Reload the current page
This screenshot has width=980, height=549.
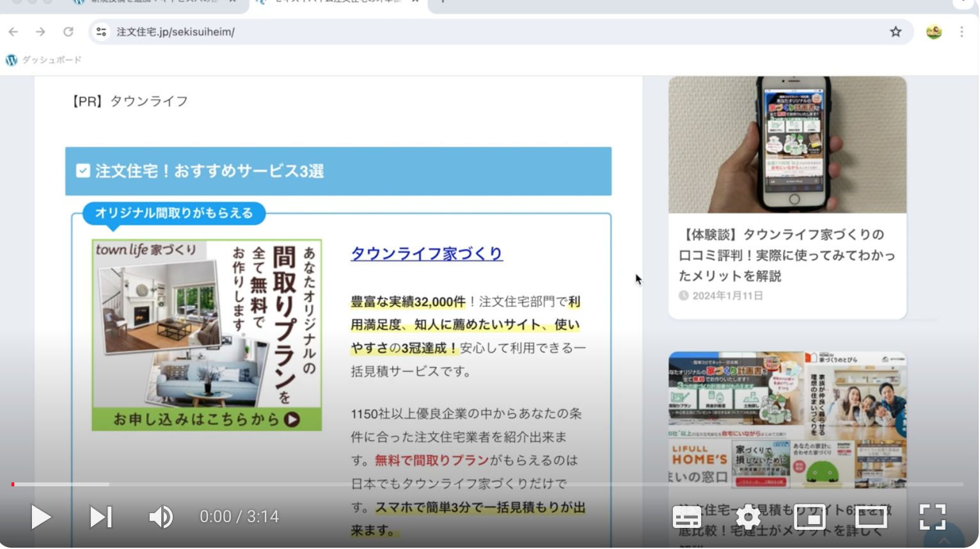[68, 32]
